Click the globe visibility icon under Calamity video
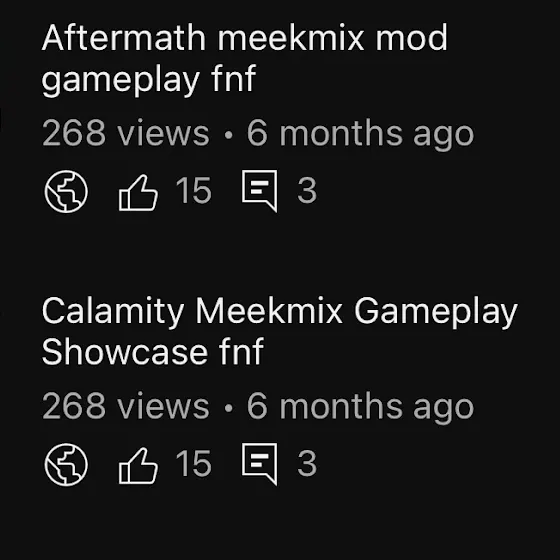The image size is (560, 560). pos(66,464)
